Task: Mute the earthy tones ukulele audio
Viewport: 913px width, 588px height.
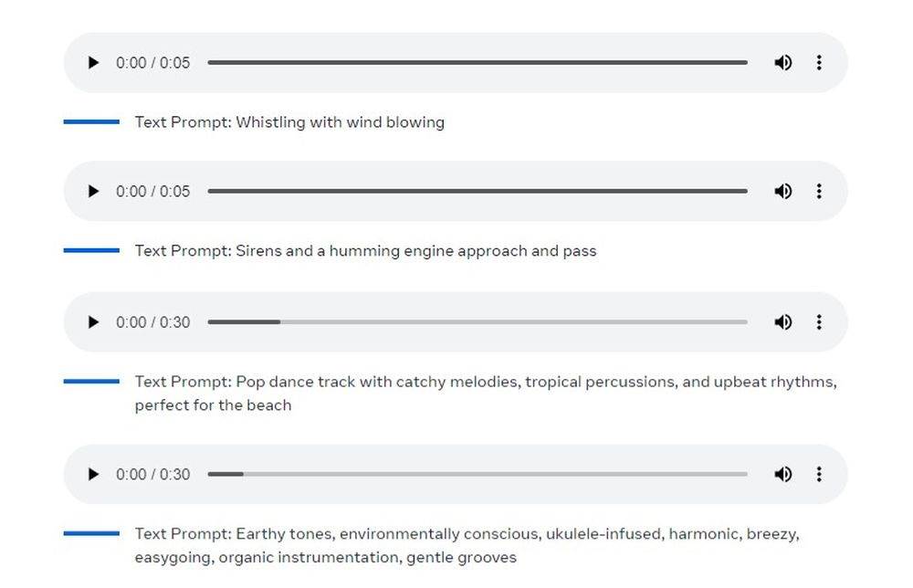Action: point(782,475)
